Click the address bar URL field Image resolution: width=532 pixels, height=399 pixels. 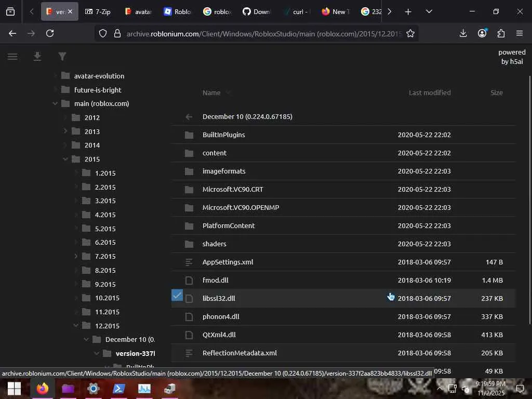(263, 33)
